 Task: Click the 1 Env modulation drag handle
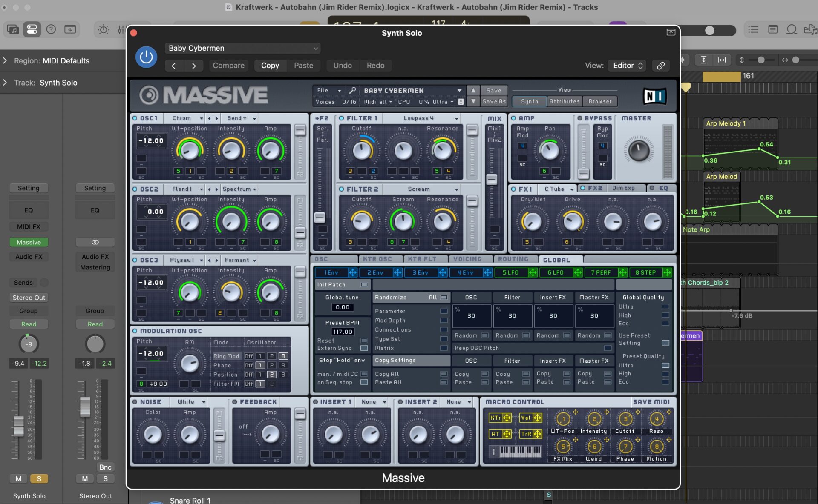[352, 272]
